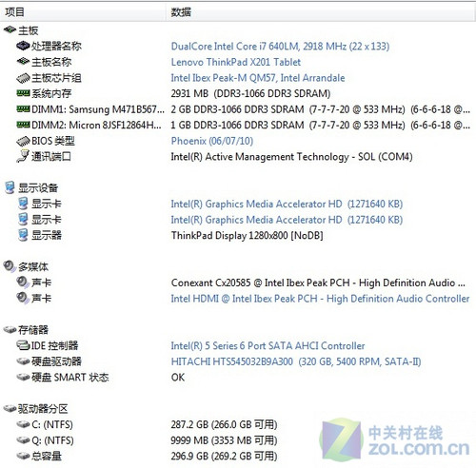Open the Phoenix (06/07/10) BIOS link
Image resolution: width=476 pixels, height=468 pixels.
[212, 141]
